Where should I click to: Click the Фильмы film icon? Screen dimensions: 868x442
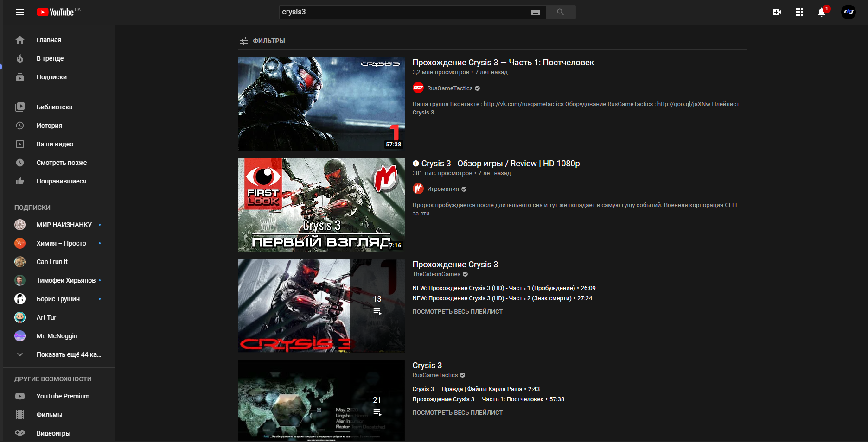pyautogui.click(x=20, y=415)
